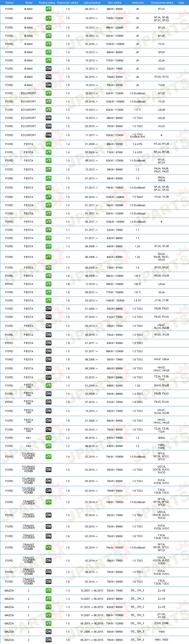Click diesel ON icon in FIESTA 88kW / 120KM TDCi row

click(49, 351)
